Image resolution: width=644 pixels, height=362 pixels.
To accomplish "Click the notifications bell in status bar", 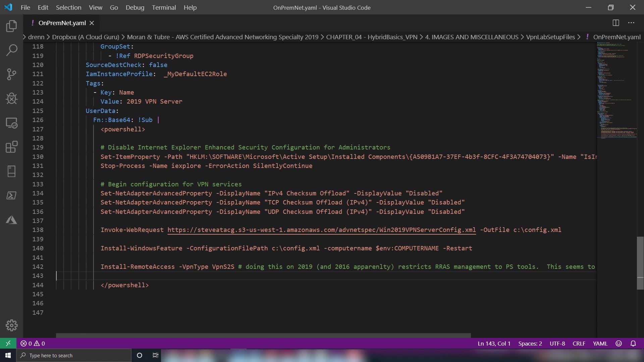I will [x=633, y=344].
